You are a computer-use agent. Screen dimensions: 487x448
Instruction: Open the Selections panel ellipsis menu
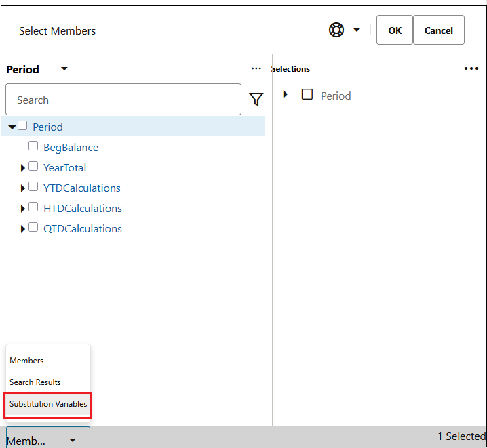[471, 68]
